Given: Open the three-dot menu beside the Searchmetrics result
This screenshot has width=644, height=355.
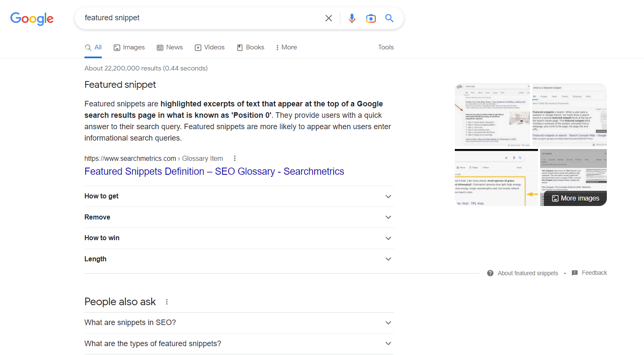Looking at the screenshot, I should 234,158.
